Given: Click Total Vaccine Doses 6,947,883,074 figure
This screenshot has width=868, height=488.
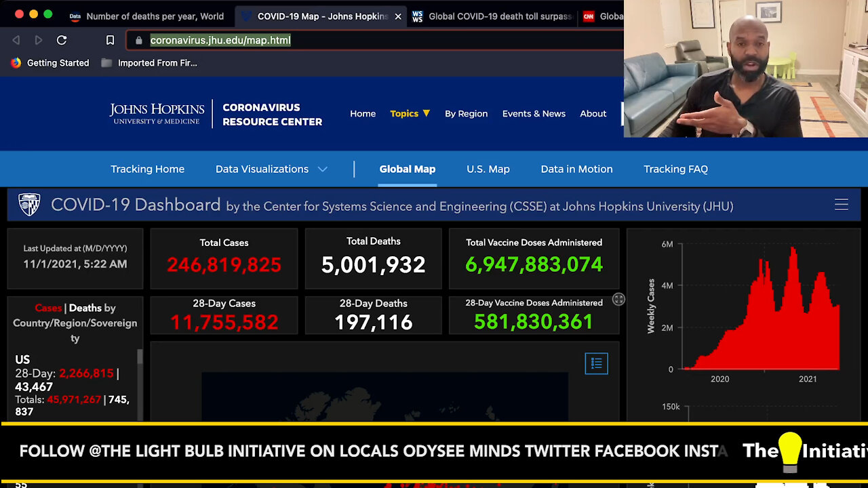Looking at the screenshot, I should coord(534,264).
